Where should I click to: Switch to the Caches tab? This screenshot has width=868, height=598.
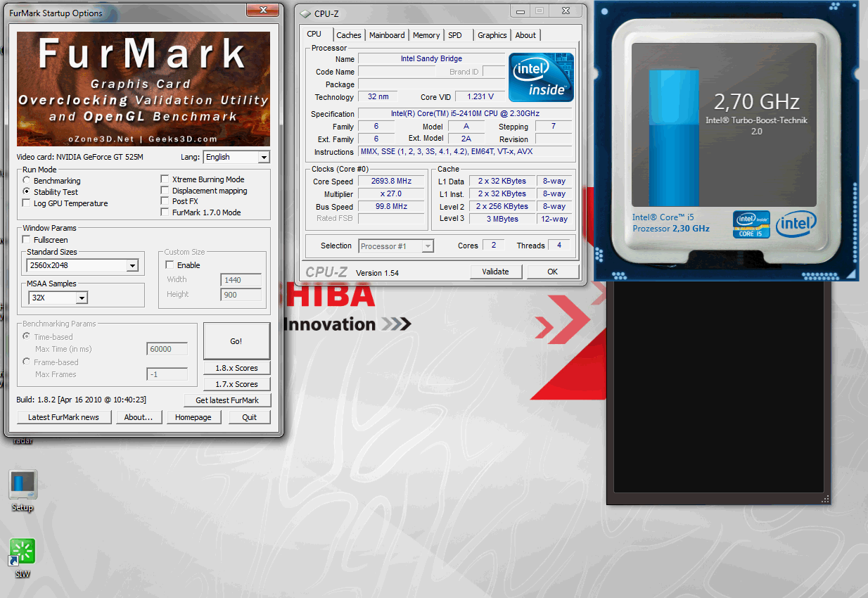click(349, 35)
